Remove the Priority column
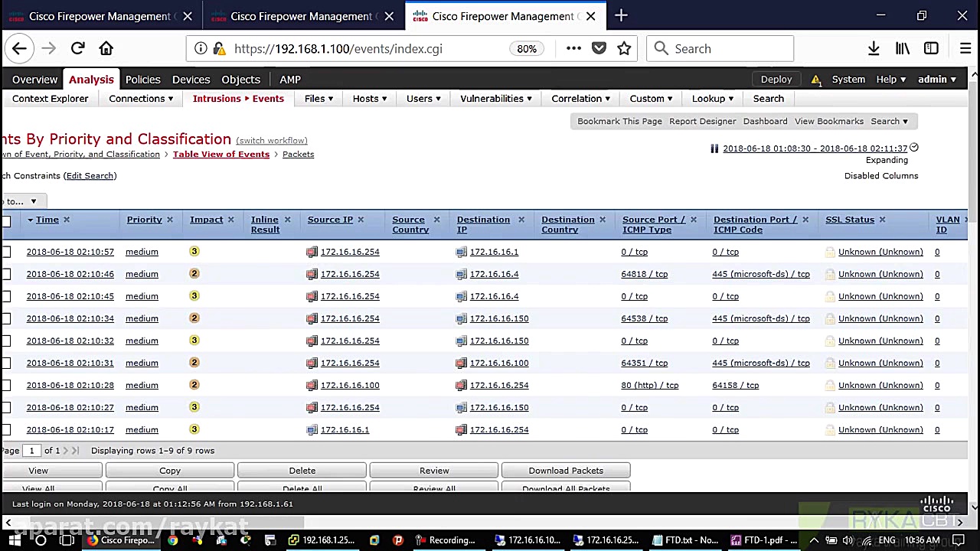 (170, 220)
